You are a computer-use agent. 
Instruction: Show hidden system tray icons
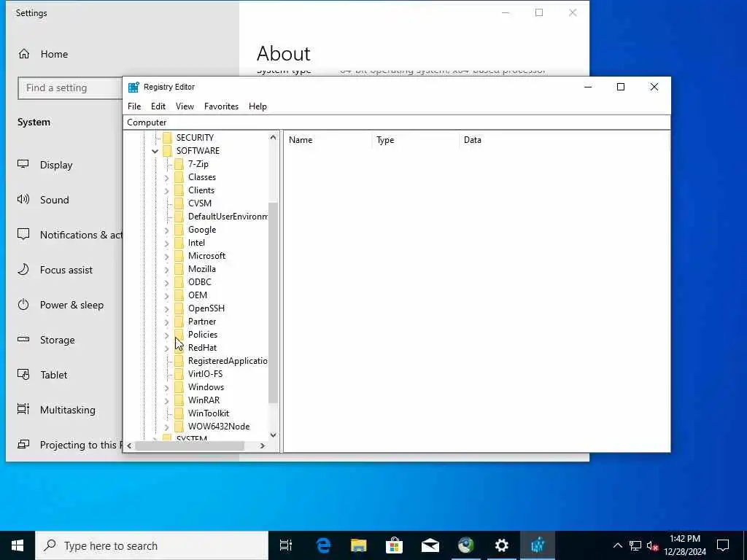tap(617, 545)
